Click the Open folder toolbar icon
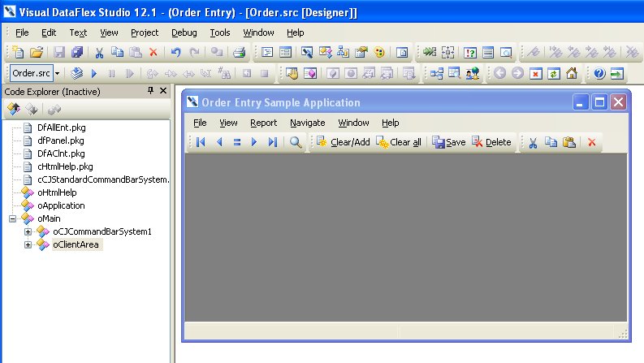Screen dimensions: 644x363 [x=37, y=52]
